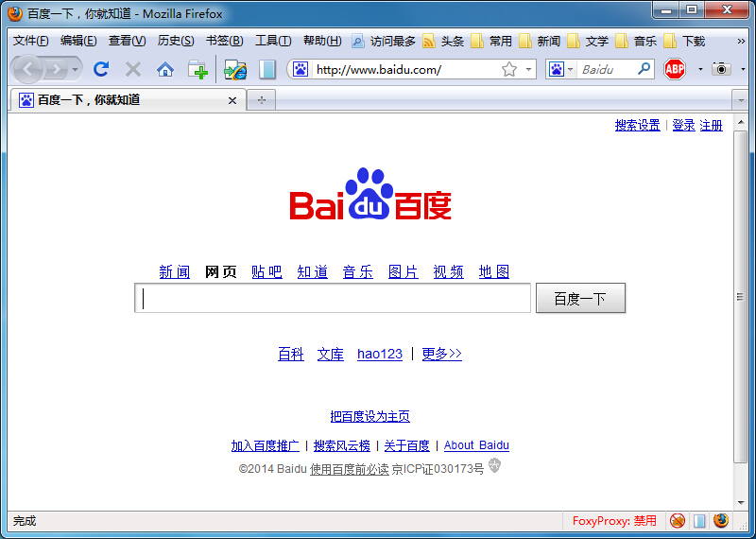The image size is (756, 539).
Task: Go to Home page icon
Action: pyautogui.click(x=165, y=70)
